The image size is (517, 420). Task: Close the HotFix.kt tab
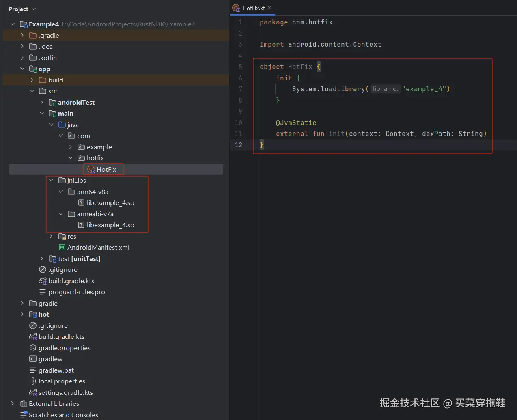(x=270, y=8)
